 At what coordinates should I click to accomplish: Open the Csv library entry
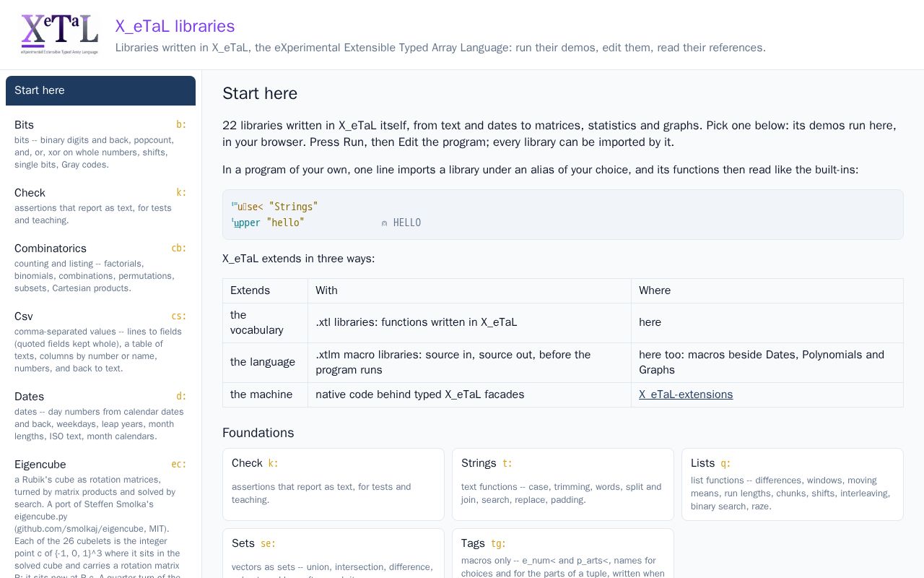point(100,342)
